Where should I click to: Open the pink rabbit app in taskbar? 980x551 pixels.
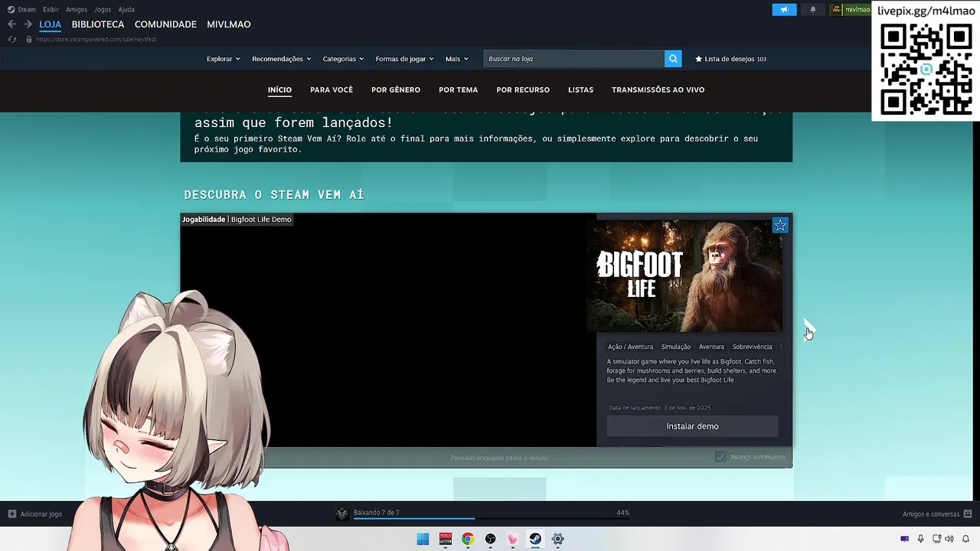point(513,539)
